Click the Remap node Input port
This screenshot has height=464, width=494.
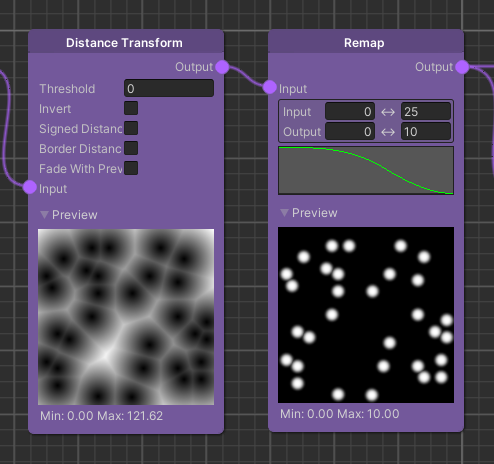(269, 87)
